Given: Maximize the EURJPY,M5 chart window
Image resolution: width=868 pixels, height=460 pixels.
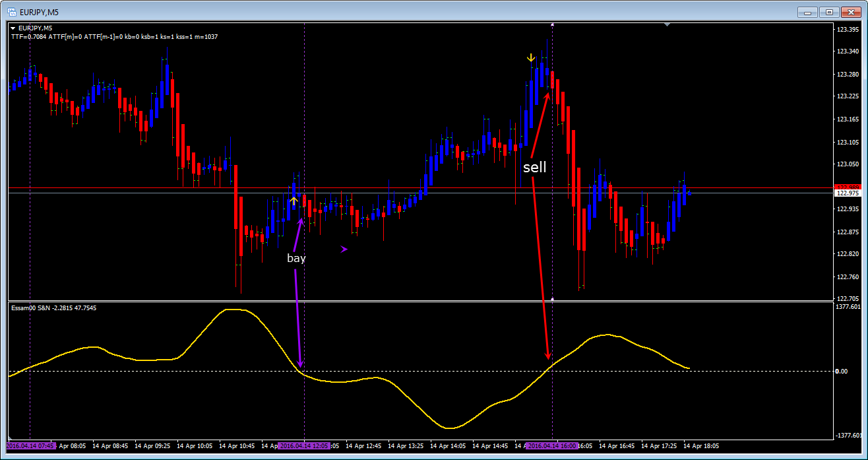Looking at the screenshot, I should tap(828, 11).
